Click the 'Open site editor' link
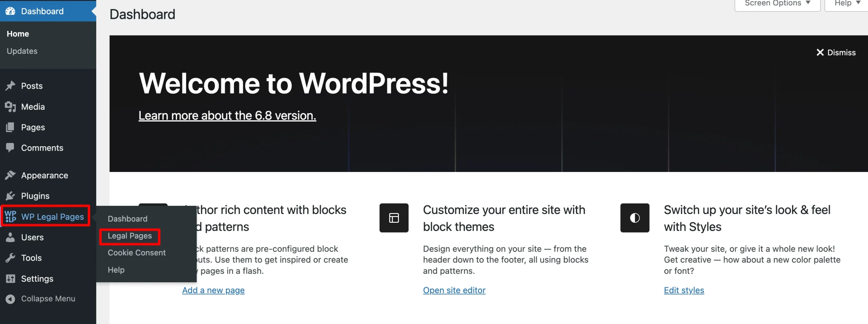The height and width of the screenshot is (324, 868). click(x=454, y=290)
